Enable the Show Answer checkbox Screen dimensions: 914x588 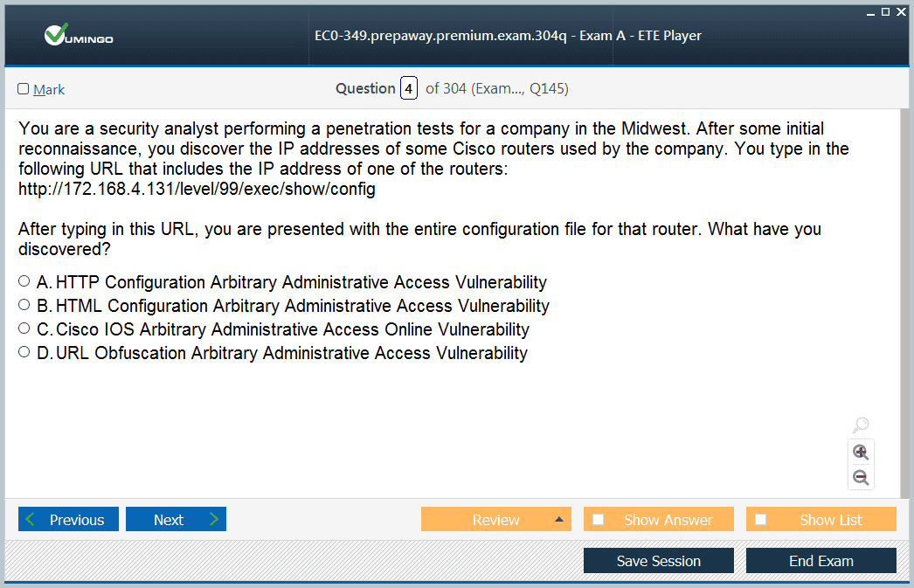pos(599,520)
